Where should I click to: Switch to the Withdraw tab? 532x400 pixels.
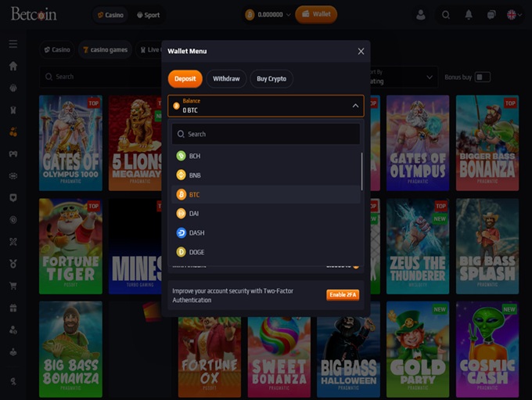(226, 78)
